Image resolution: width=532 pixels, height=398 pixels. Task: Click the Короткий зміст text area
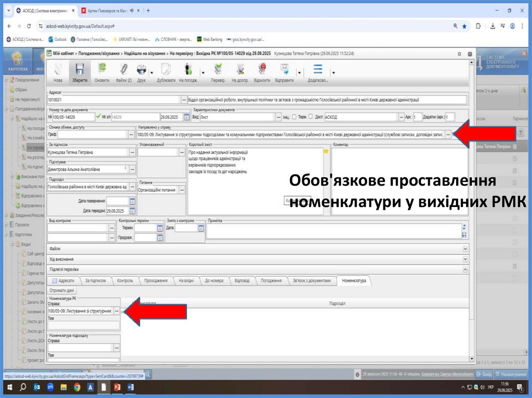click(x=255, y=181)
